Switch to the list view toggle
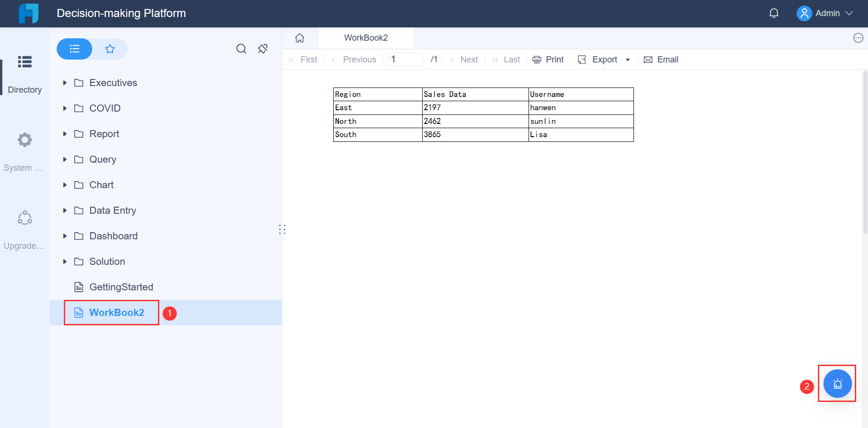This screenshot has height=428, width=868. (74, 48)
